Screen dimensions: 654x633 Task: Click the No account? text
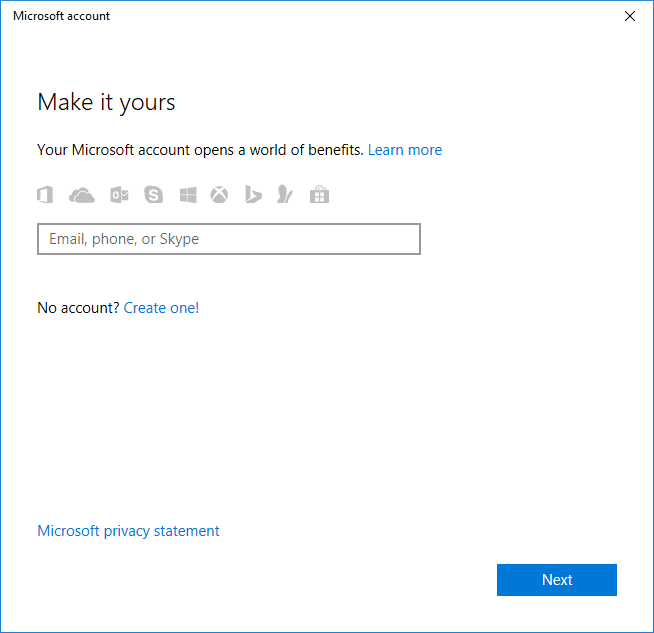(78, 308)
